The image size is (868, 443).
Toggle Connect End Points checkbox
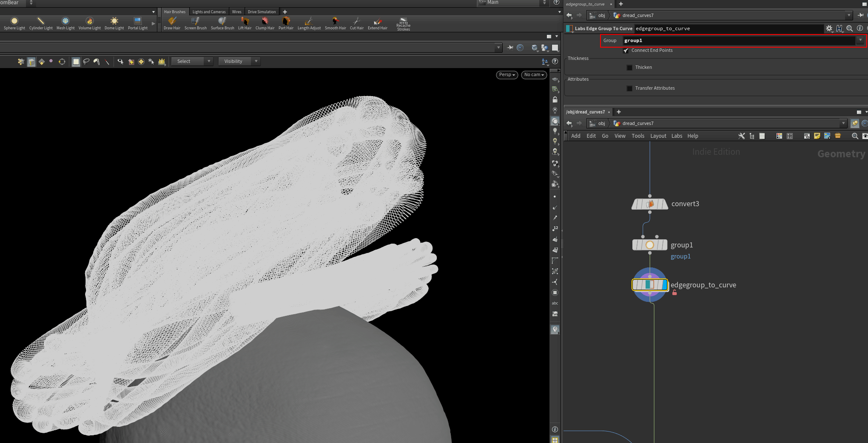(x=626, y=51)
